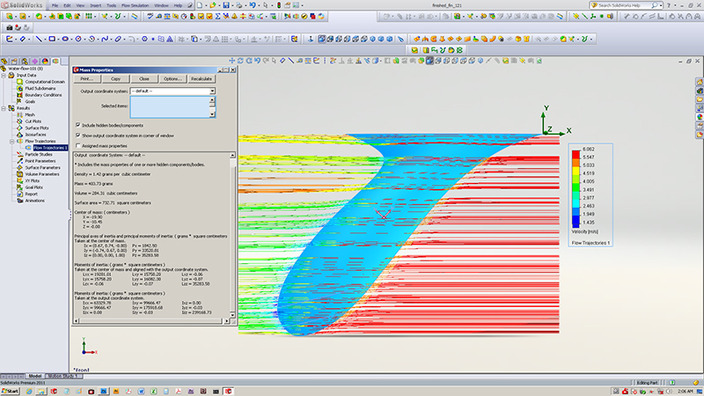
Task: Select the Line sketch tool
Action: pyautogui.click(x=39, y=39)
